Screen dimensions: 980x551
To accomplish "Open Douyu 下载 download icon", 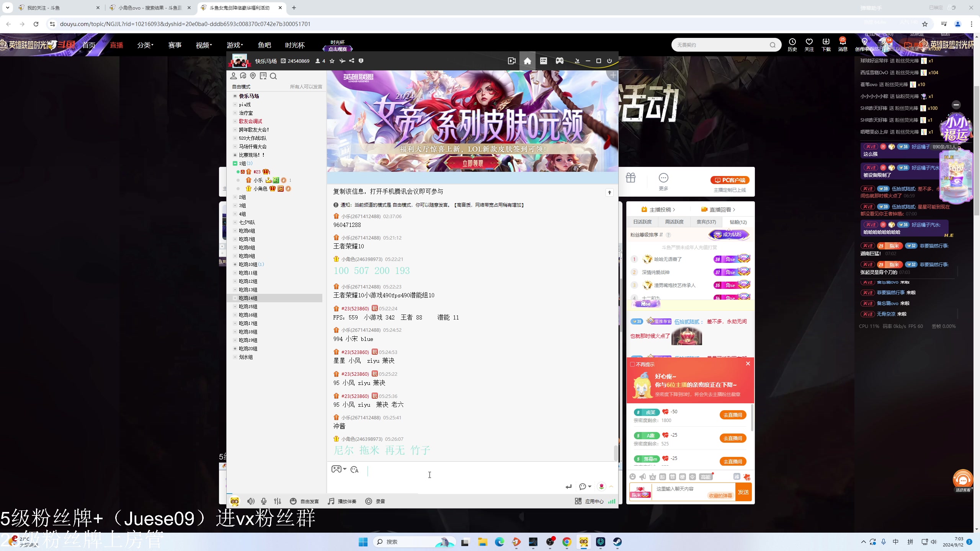I will click(x=826, y=45).
